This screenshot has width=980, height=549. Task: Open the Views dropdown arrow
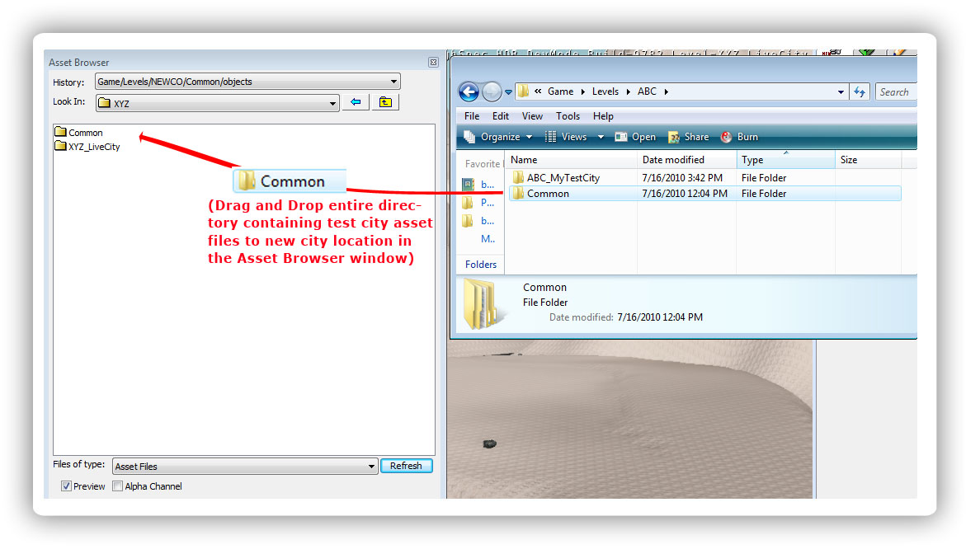pyautogui.click(x=601, y=137)
